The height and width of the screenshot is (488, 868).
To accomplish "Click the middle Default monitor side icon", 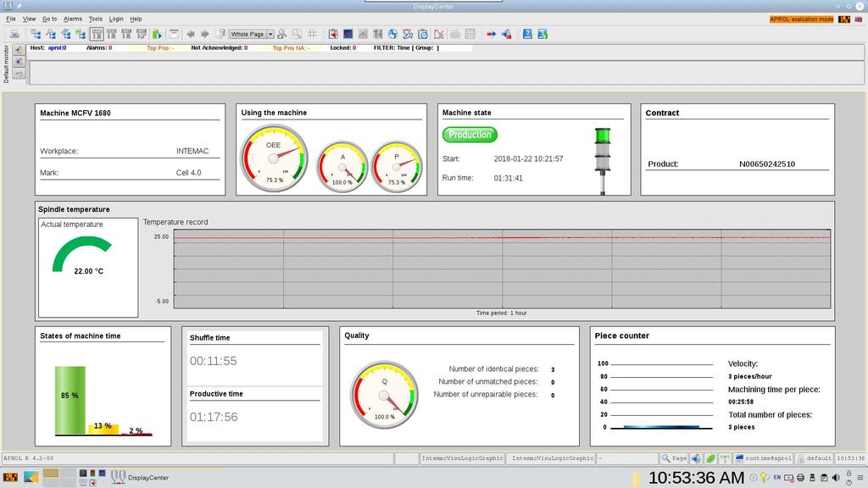I will coord(19,61).
